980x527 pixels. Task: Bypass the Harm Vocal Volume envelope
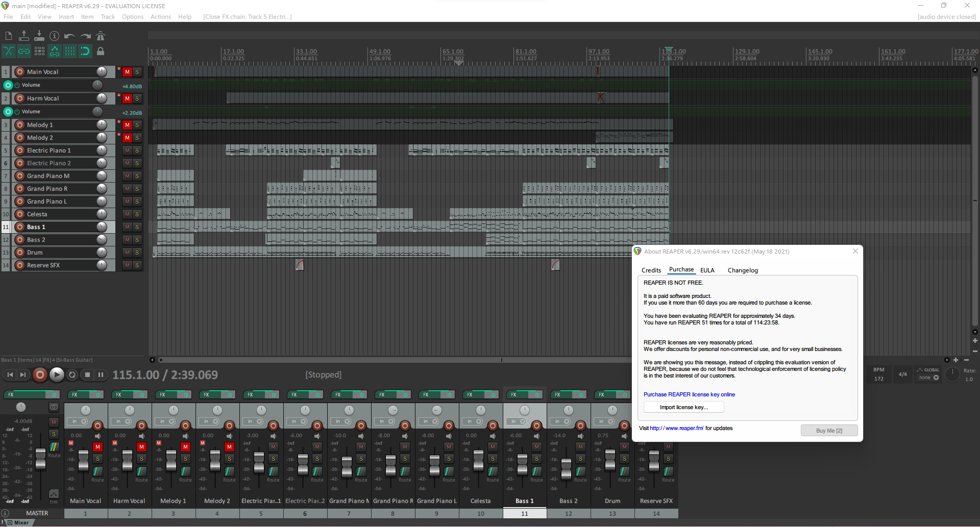point(17,112)
